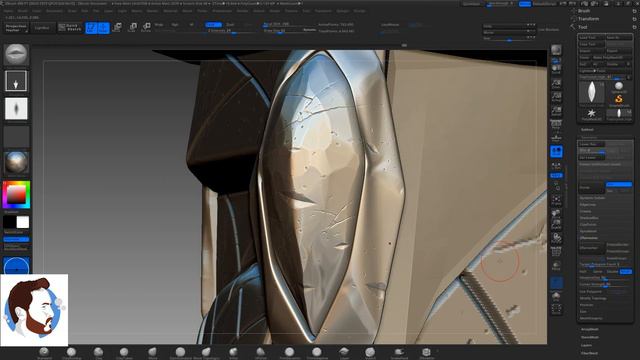Click the Load Tool button
This screenshot has height=360, width=640.
coord(591,38)
